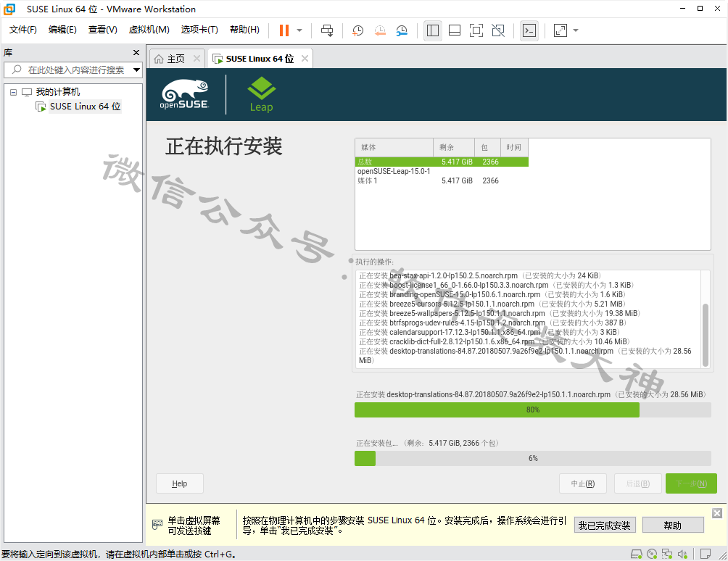
Task: Click the 帮助 button in the hint bar
Action: click(x=673, y=525)
